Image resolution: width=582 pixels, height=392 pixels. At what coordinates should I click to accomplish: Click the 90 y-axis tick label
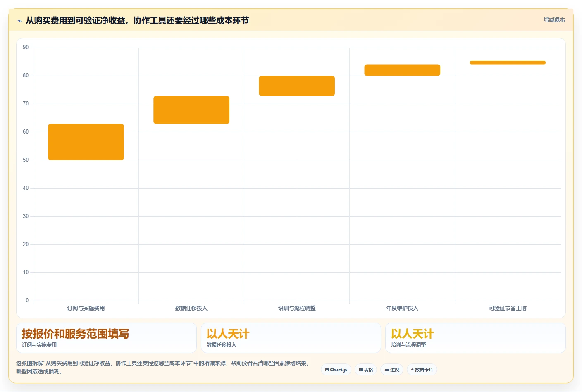(26, 48)
